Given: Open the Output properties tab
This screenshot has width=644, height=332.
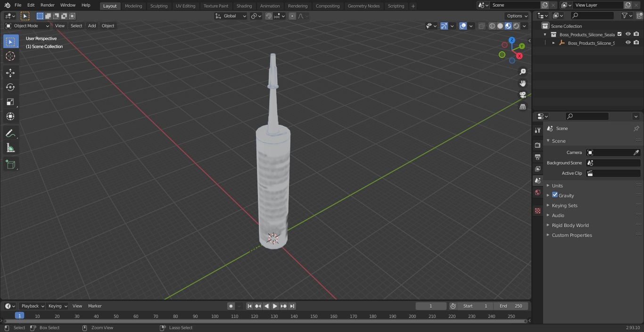Looking at the screenshot, I should coord(537,157).
